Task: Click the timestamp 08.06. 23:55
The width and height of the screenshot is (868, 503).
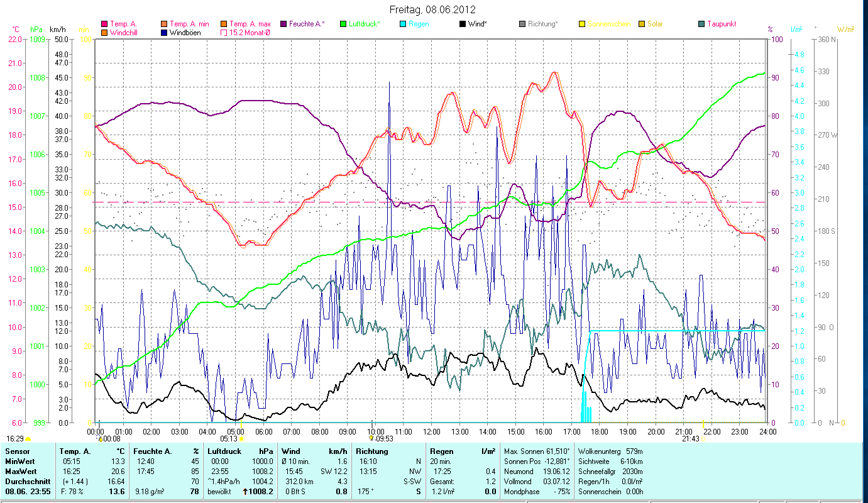Action: [26, 492]
